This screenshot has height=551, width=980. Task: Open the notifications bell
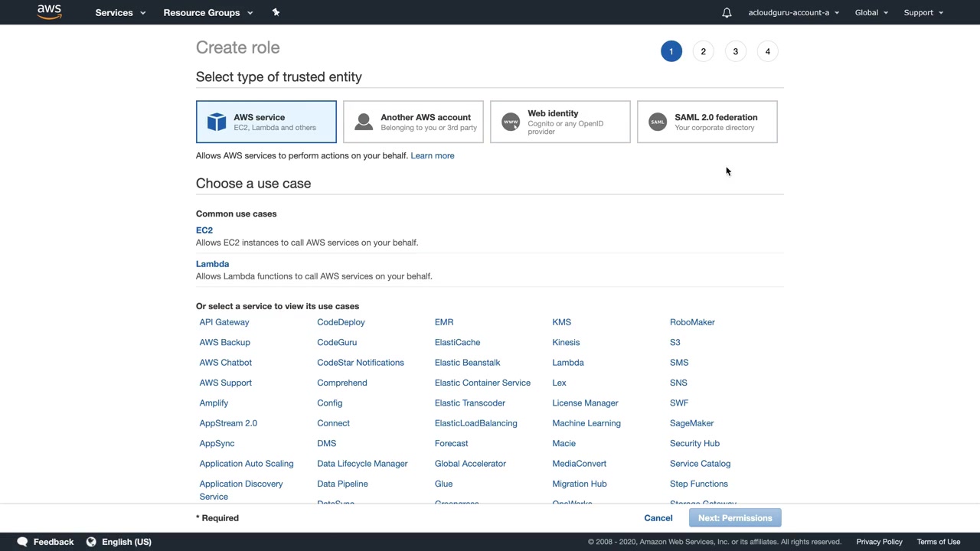pos(727,12)
